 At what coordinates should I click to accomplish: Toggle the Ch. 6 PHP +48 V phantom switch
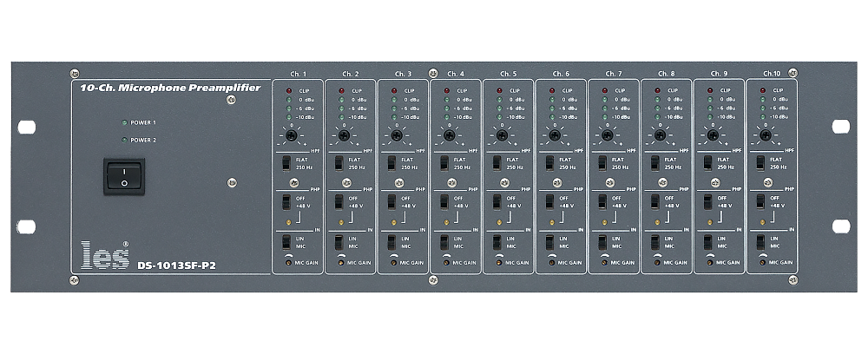point(549,202)
